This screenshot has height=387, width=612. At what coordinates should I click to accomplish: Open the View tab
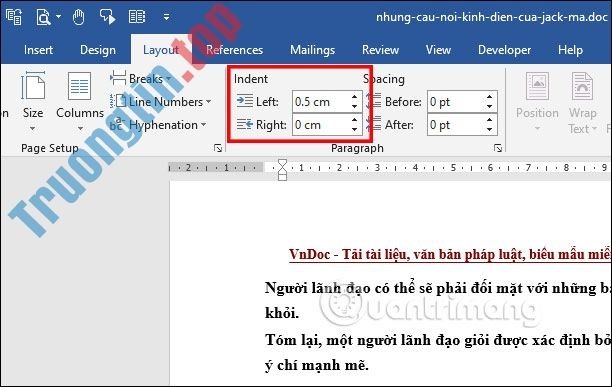click(438, 50)
